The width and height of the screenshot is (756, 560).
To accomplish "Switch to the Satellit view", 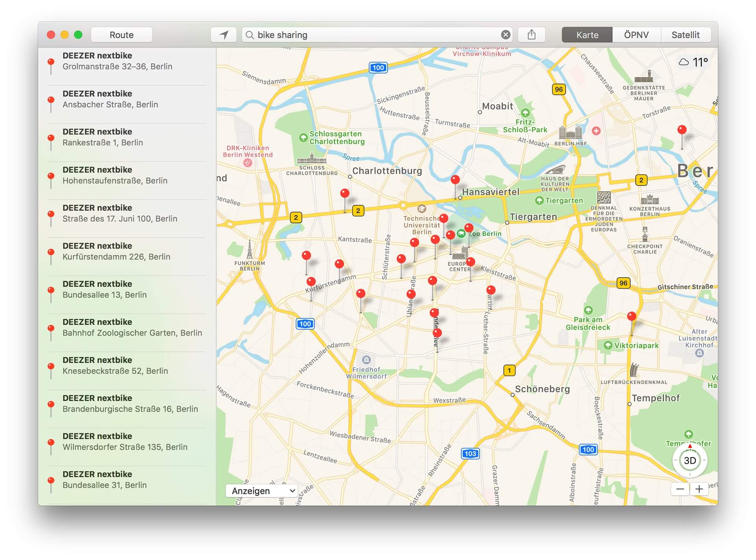I will point(686,35).
